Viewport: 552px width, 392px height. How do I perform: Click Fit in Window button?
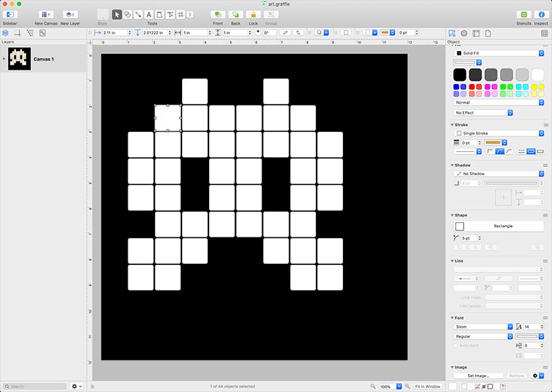(428, 386)
